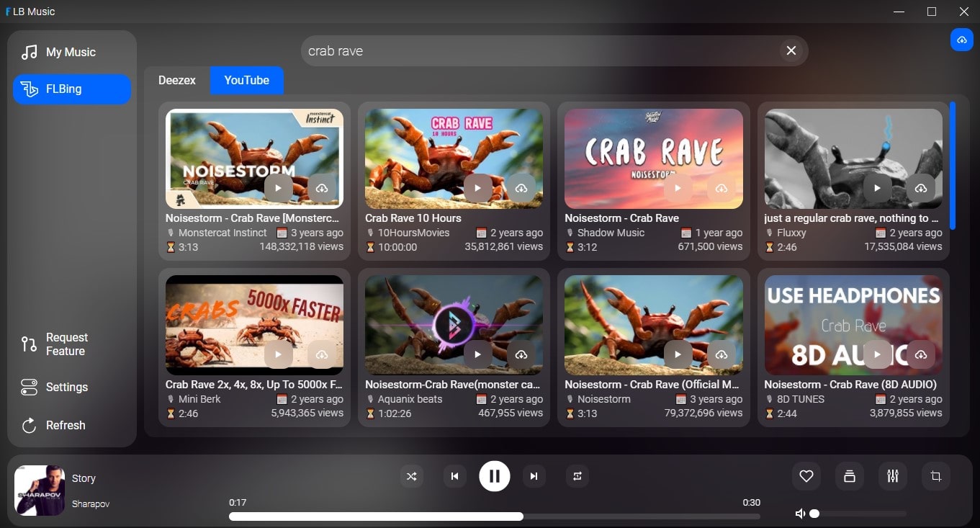
Task: Play the Shadow Music Crab Rave video
Action: tap(677, 188)
